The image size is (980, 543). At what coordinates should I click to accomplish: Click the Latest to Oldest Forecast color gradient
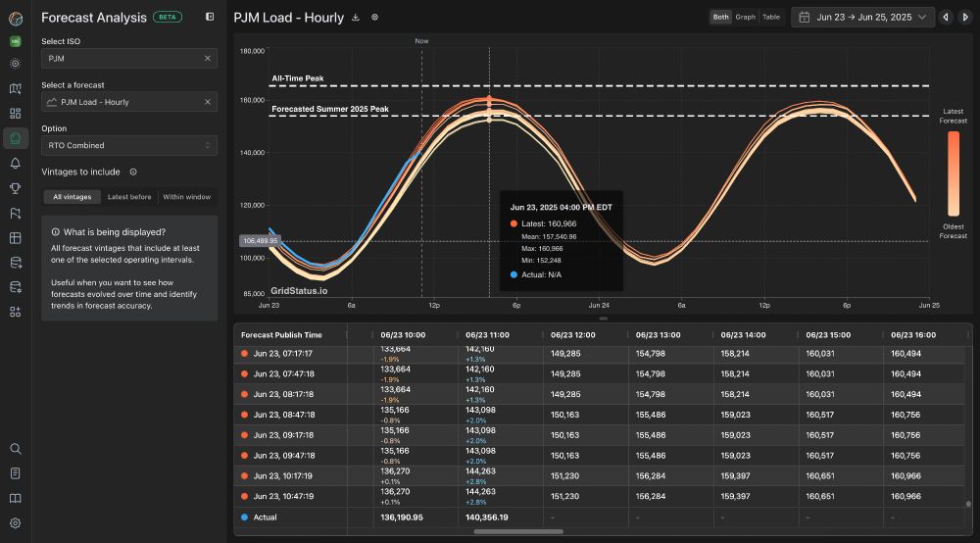click(x=954, y=173)
